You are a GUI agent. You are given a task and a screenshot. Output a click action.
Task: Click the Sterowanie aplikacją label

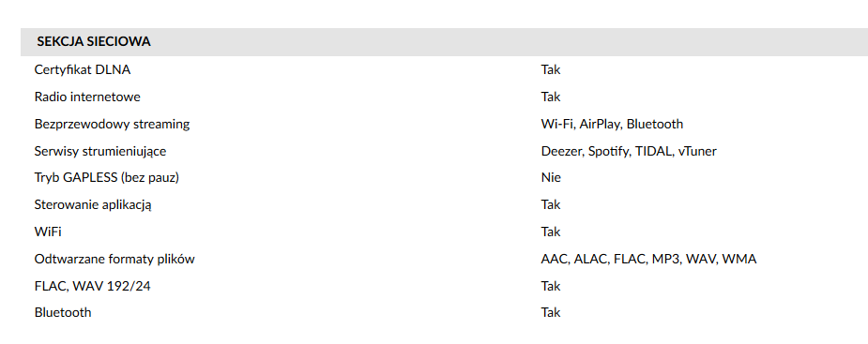pyautogui.click(x=93, y=204)
